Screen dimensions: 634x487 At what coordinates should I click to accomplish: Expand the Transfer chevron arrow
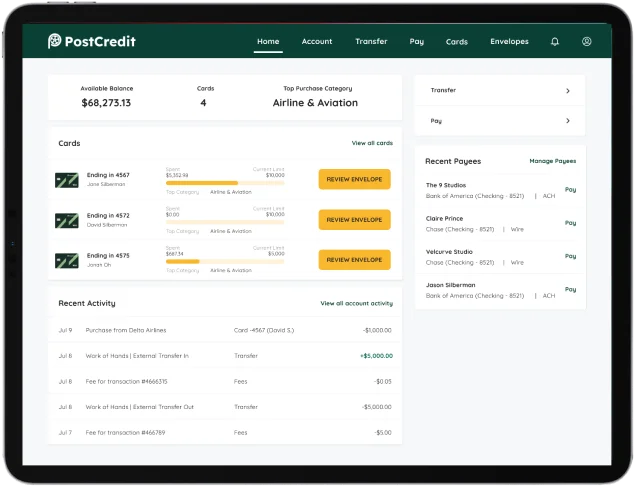coord(568,91)
